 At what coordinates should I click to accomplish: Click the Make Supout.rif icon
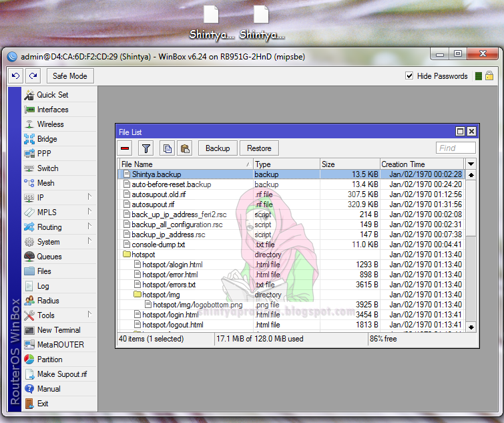pos(29,374)
